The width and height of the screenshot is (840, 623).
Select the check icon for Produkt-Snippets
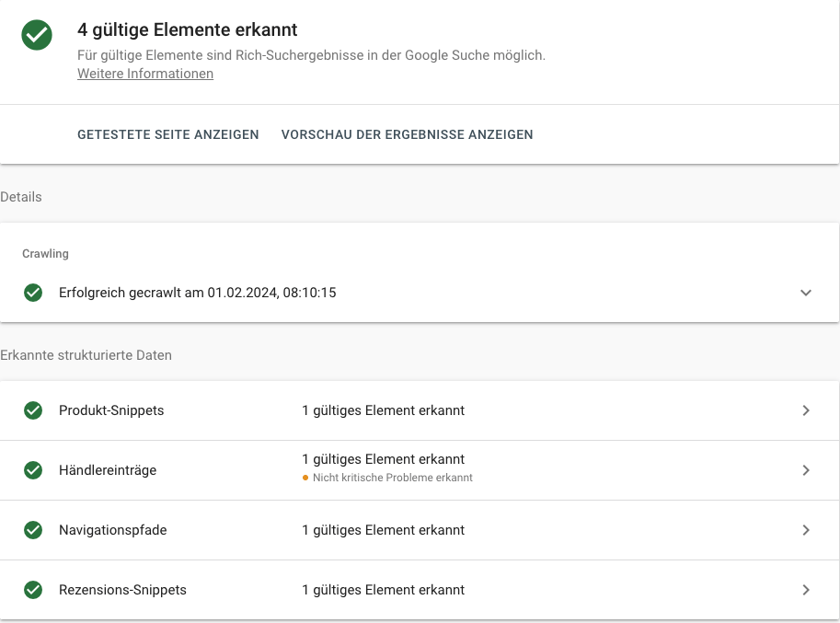[33, 410]
